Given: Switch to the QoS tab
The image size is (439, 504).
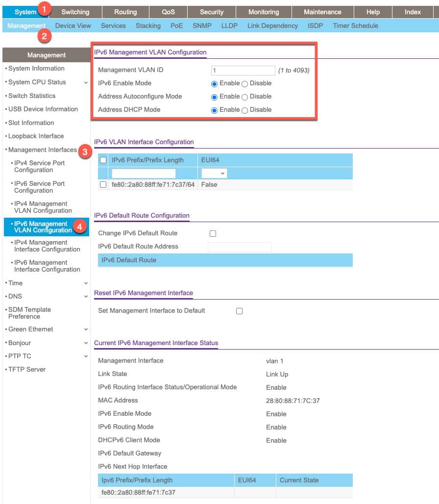Looking at the screenshot, I should coord(168,12).
